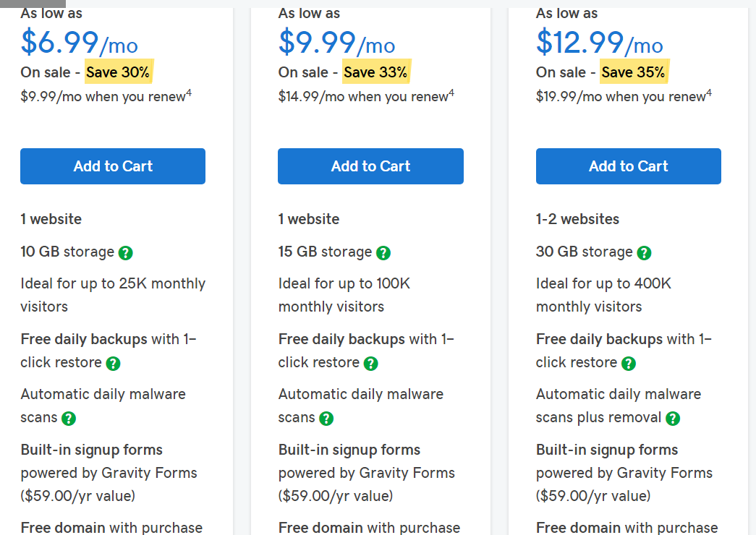Click the Save 30% highlighted badge
The width and height of the screenshot is (756, 535).
tap(118, 72)
